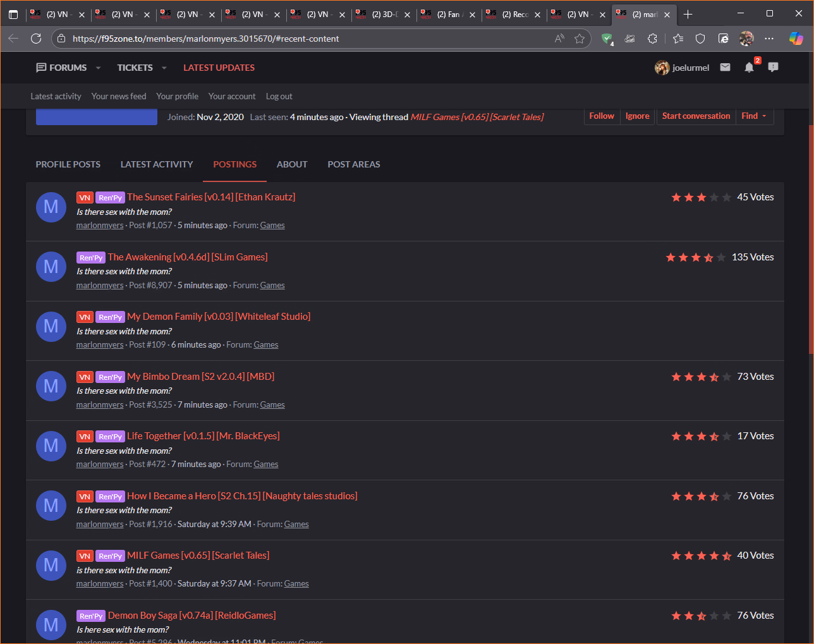Open browser Settings and more menu

pos(769,39)
